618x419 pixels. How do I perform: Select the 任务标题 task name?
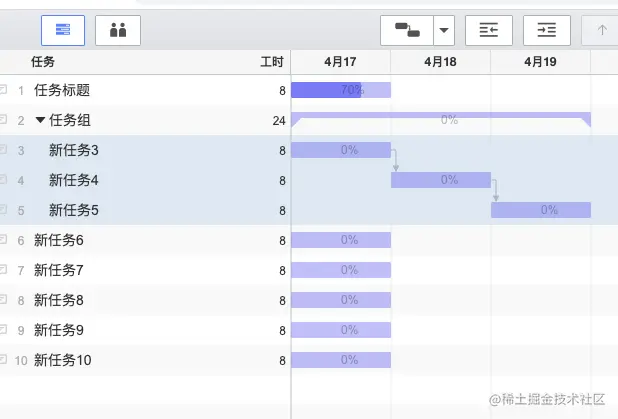62,90
